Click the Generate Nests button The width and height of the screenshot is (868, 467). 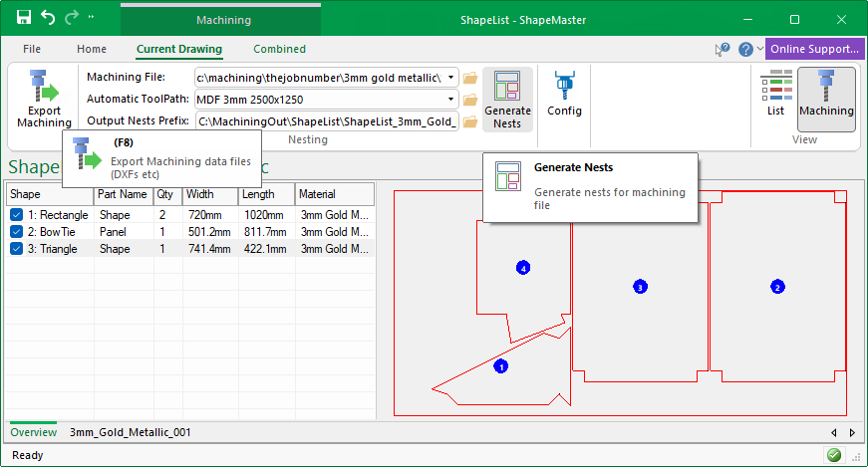(x=507, y=100)
